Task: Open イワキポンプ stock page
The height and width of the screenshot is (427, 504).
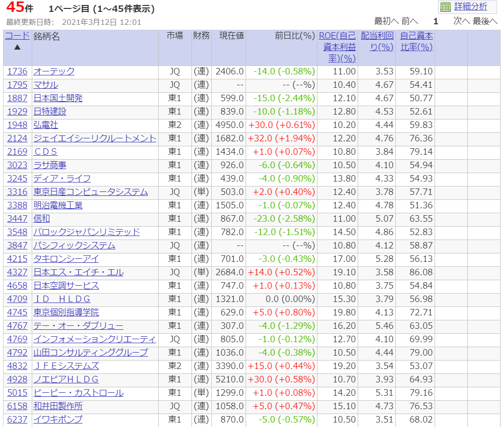Action: [58, 419]
